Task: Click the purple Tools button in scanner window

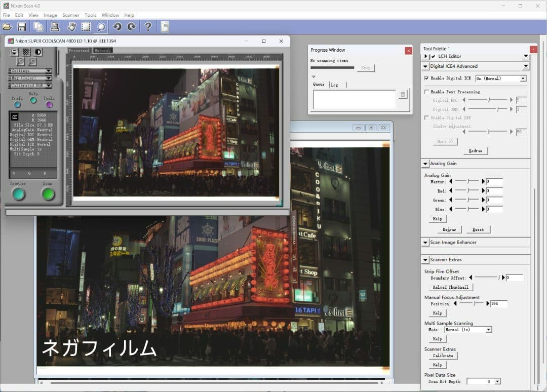Action: click(x=49, y=105)
